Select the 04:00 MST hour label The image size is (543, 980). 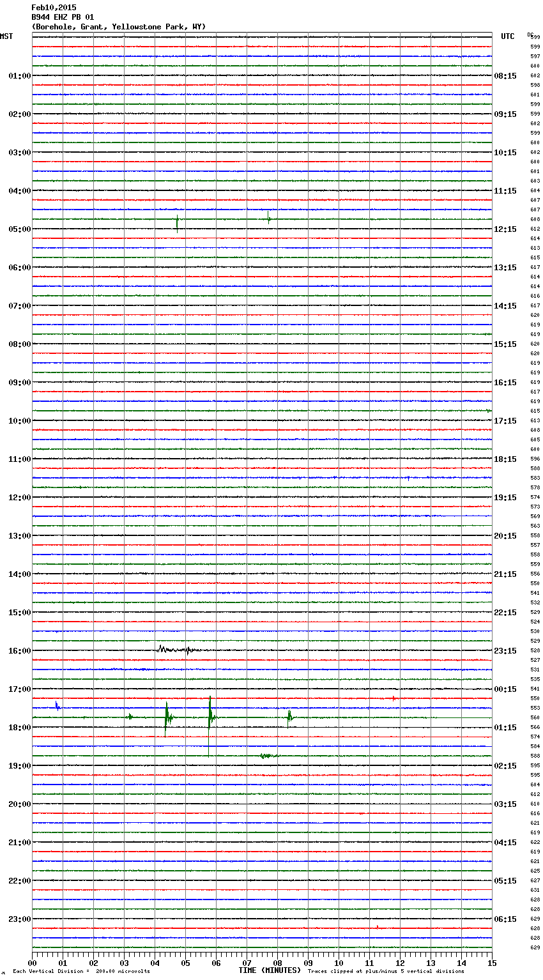[x=20, y=191]
